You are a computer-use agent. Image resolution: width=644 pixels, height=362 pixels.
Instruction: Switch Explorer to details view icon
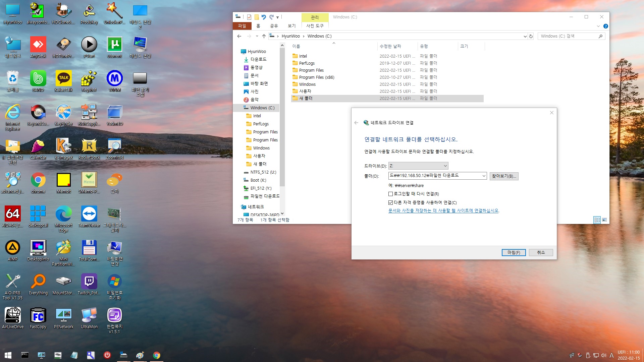point(597,220)
